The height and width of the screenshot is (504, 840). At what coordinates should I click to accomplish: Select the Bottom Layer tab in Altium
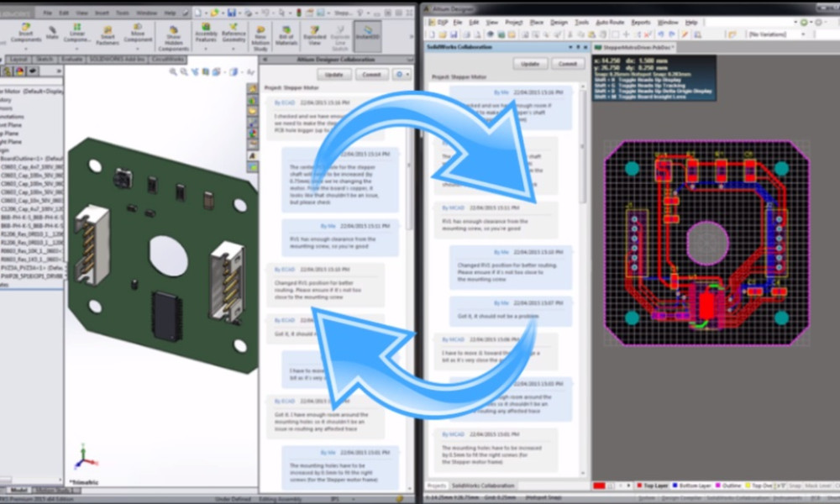tap(691, 486)
